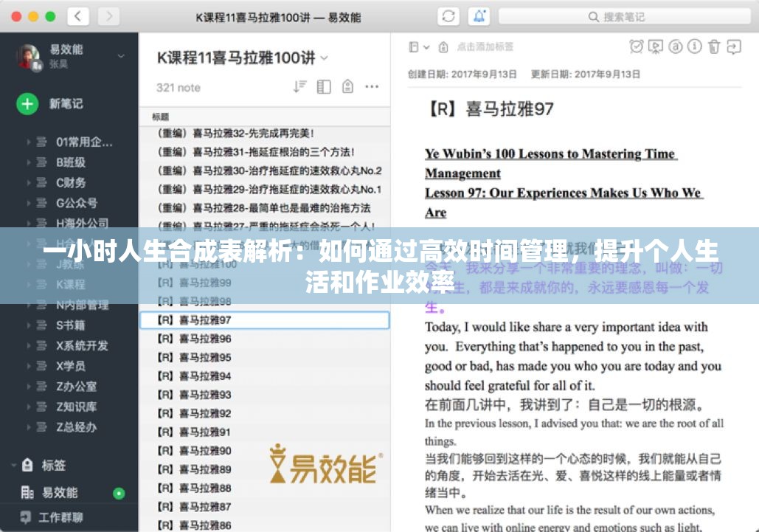Select note 【R】喜马拉雅97
Screen dimensions: 759x532
coord(264,320)
